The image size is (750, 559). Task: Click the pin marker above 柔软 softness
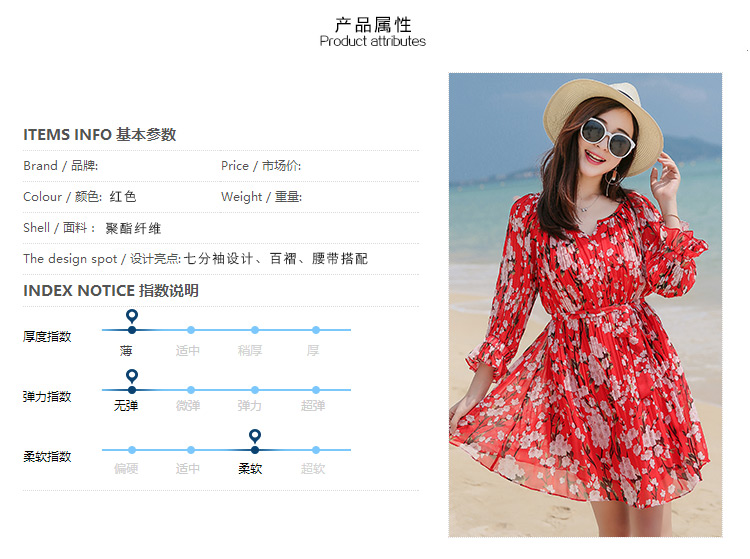pos(255,436)
